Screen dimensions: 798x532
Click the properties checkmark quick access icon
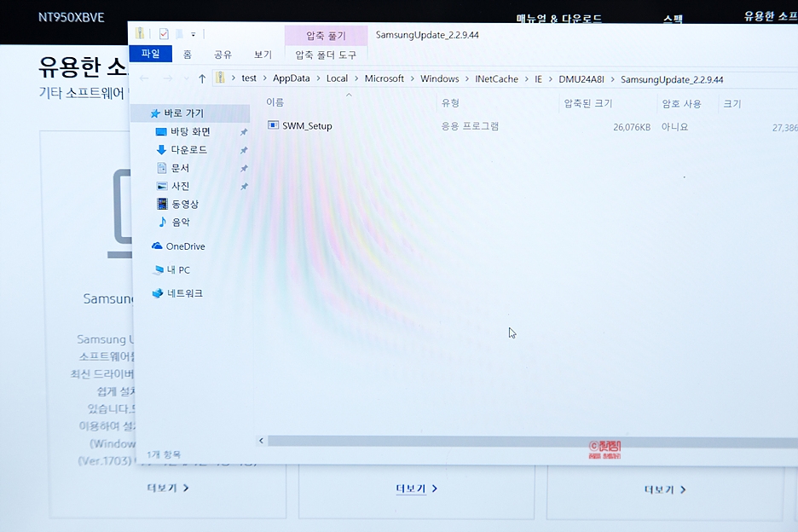pyautogui.click(x=164, y=34)
